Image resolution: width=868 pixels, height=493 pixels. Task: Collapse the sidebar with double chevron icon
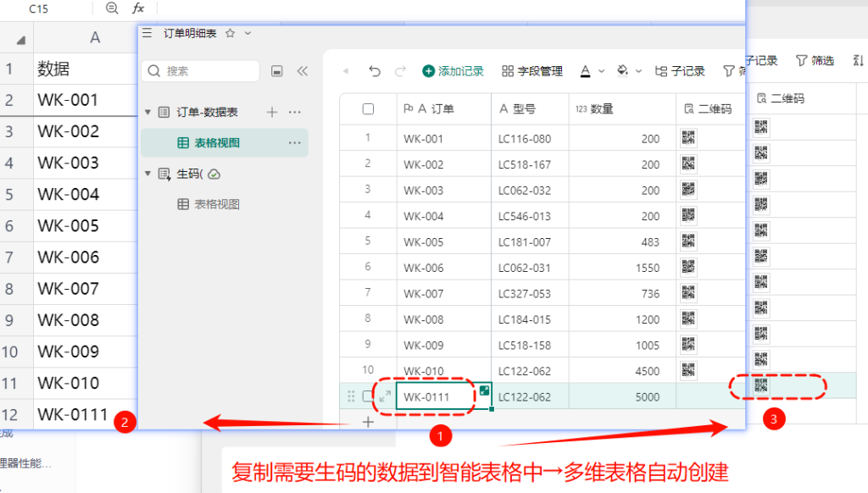tap(303, 71)
